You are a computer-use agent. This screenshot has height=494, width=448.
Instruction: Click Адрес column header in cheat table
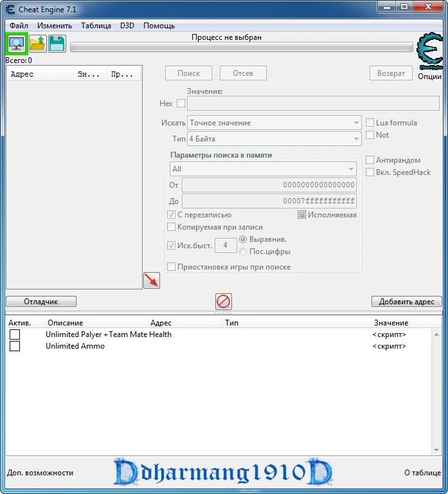[185, 323]
